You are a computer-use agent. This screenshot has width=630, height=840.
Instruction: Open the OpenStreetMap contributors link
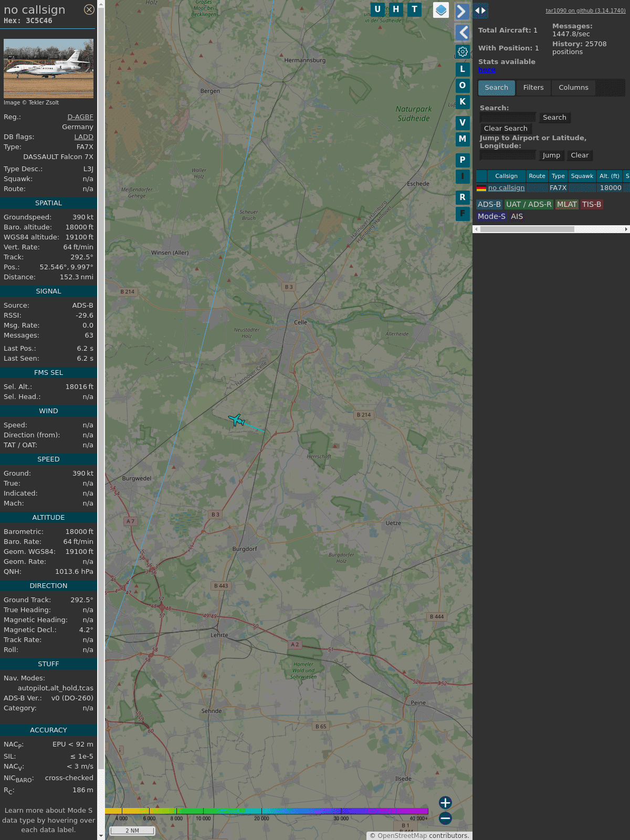[402, 836]
